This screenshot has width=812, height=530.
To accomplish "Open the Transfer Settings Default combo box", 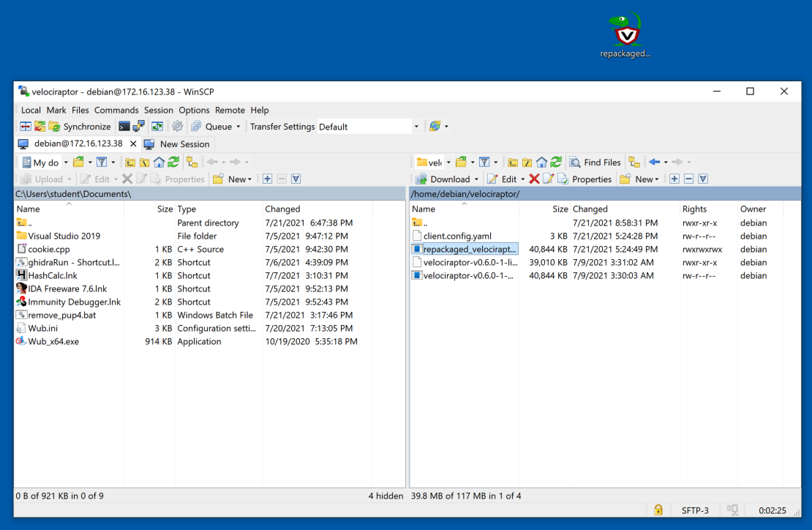I will click(x=368, y=127).
